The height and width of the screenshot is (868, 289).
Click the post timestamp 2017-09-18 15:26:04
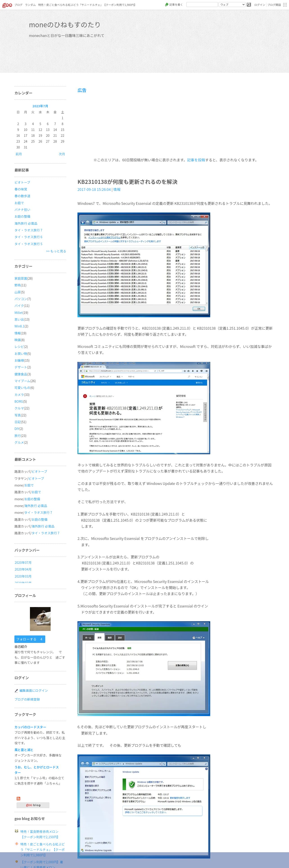click(x=94, y=189)
